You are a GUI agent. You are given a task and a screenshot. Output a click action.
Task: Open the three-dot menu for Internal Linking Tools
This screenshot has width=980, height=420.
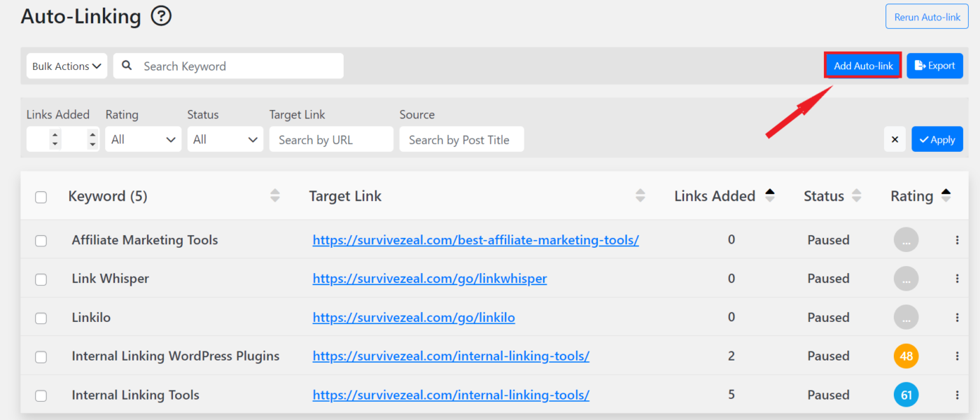[x=958, y=395]
